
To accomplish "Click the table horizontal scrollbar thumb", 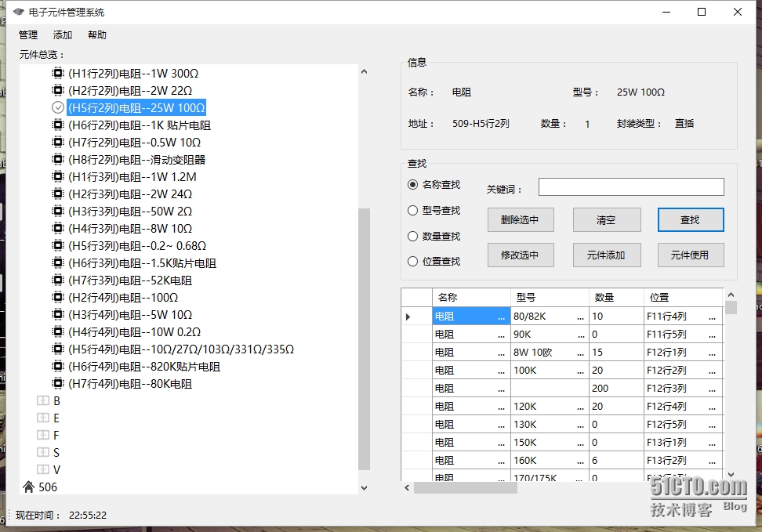I will (466, 488).
